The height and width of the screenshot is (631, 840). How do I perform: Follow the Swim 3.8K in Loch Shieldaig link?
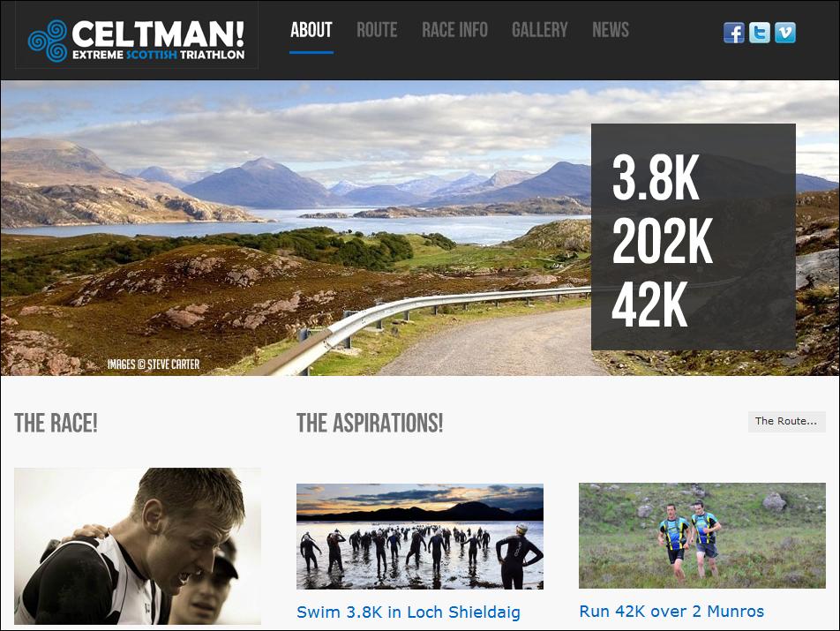click(409, 612)
